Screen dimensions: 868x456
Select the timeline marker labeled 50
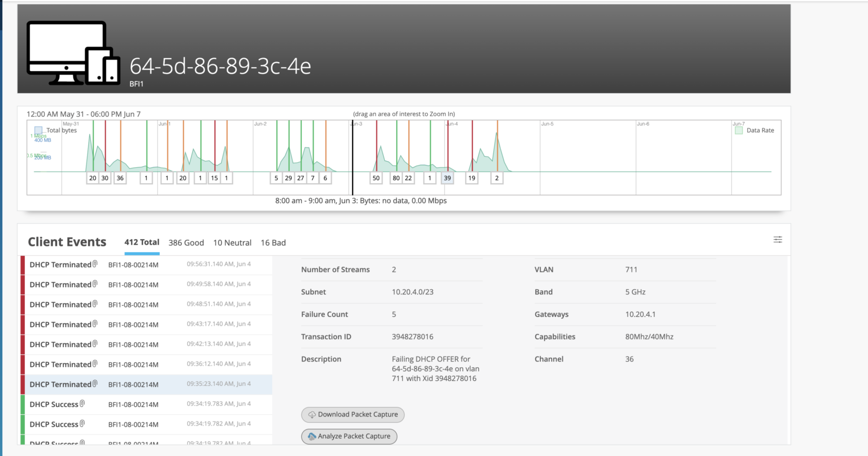376,177
